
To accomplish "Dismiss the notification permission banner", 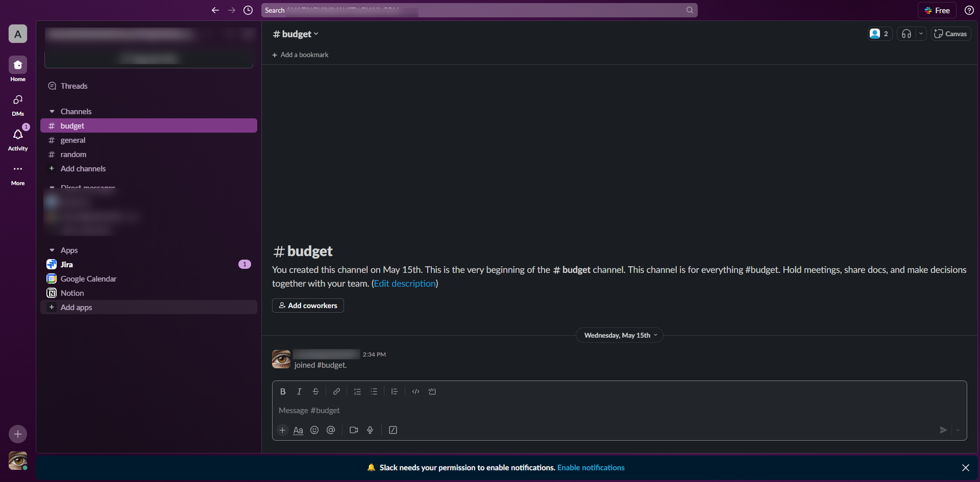I will tap(966, 468).
